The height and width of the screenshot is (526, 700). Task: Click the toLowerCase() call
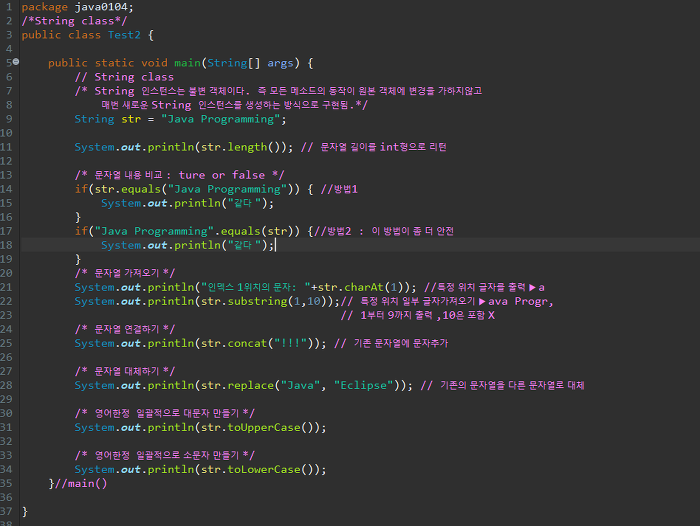click(274, 470)
